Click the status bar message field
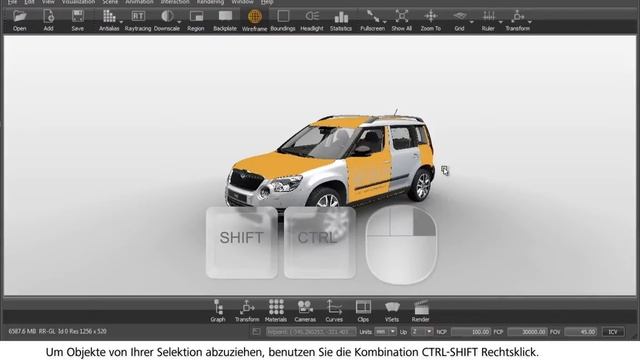The width and height of the screenshot is (640, 360). (311, 332)
